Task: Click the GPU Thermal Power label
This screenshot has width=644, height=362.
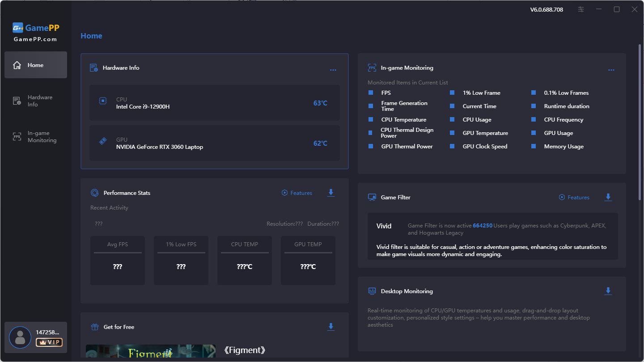Action: point(407,147)
